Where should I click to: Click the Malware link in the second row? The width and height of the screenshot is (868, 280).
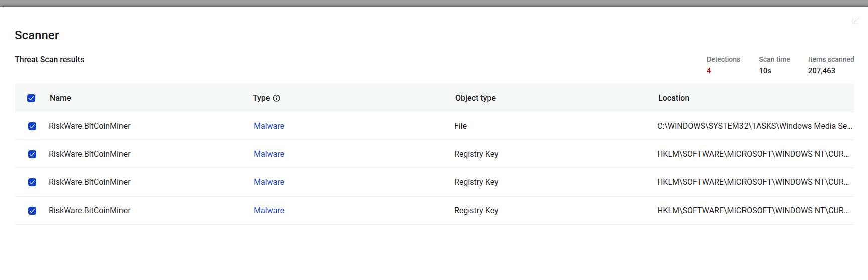coord(269,154)
